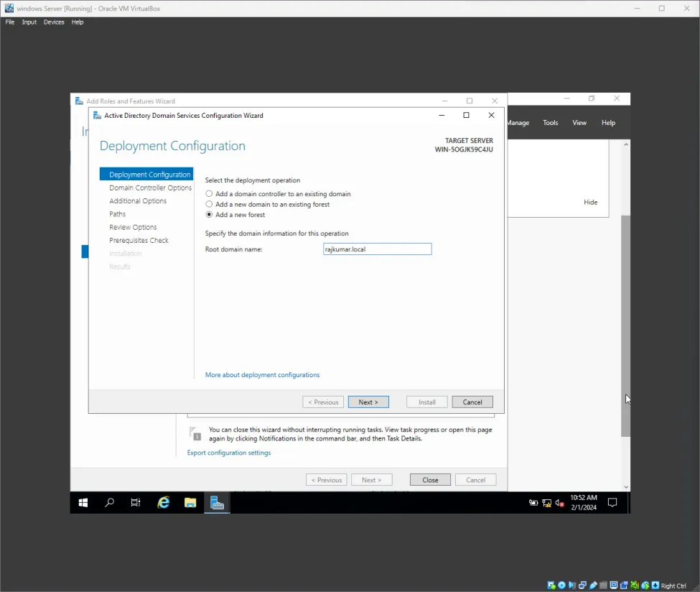This screenshot has width=700, height=592.
Task: Click Previous in AD DS configuration wizard
Action: click(x=323, y=402)
